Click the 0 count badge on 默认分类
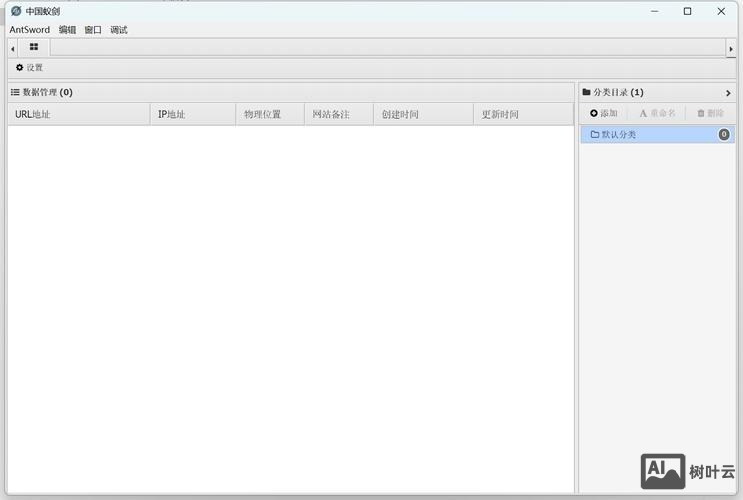This screenshot has width=743, height=500. tap(724, 134)
